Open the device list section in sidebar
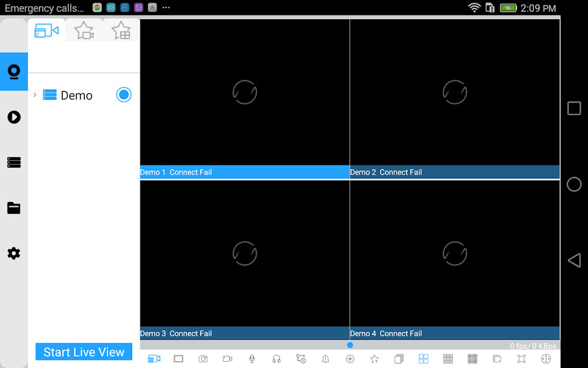588x368 pixels. click(x=14, y=162)
